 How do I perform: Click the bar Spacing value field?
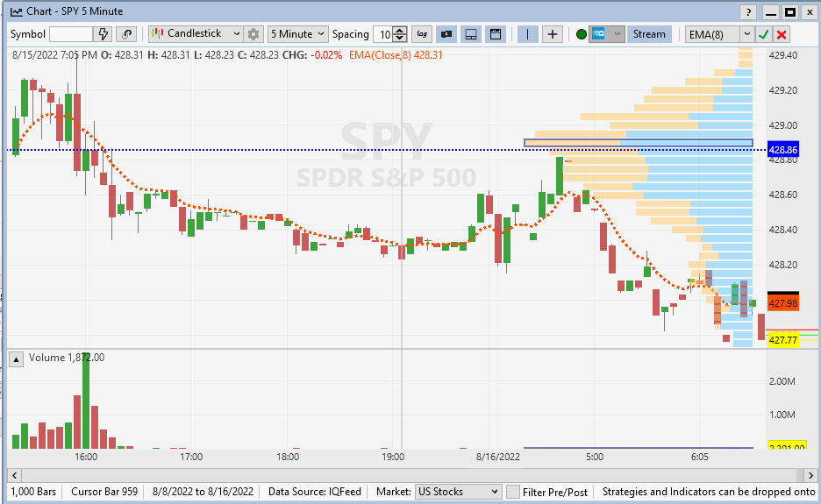(383, 34)
